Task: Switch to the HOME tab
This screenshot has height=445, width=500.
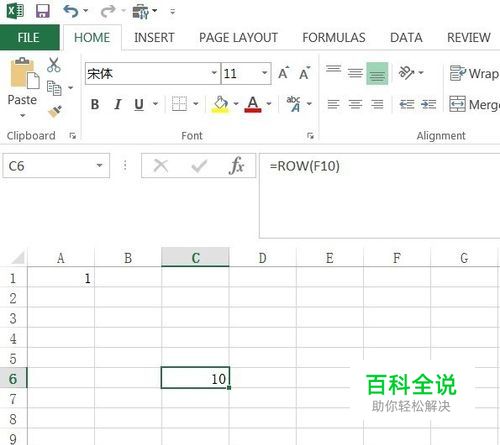Action: [x=92, y=37]
